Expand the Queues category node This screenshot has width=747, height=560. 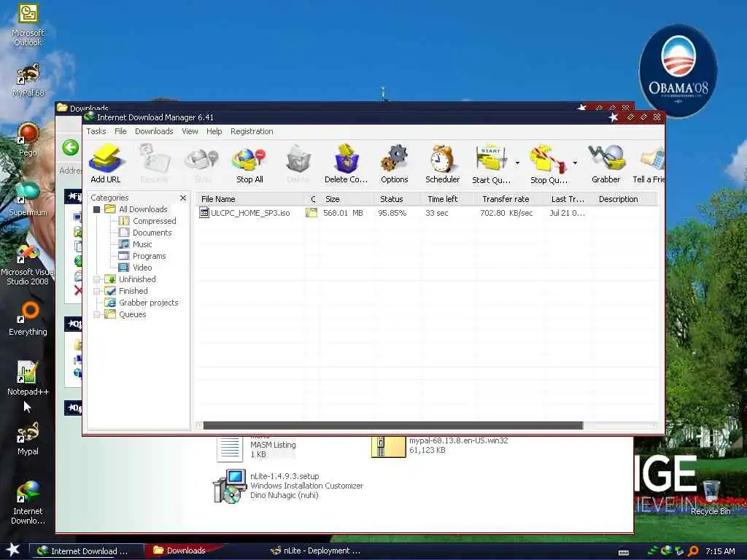pyautogui.click(x=97, y=314)
